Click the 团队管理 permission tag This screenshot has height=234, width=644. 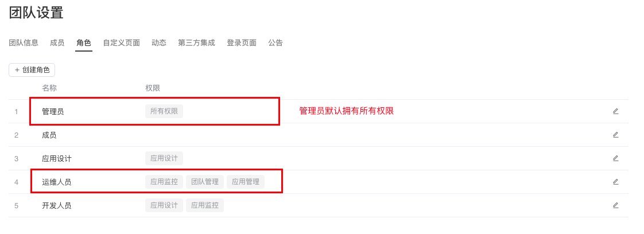(205, 182)
